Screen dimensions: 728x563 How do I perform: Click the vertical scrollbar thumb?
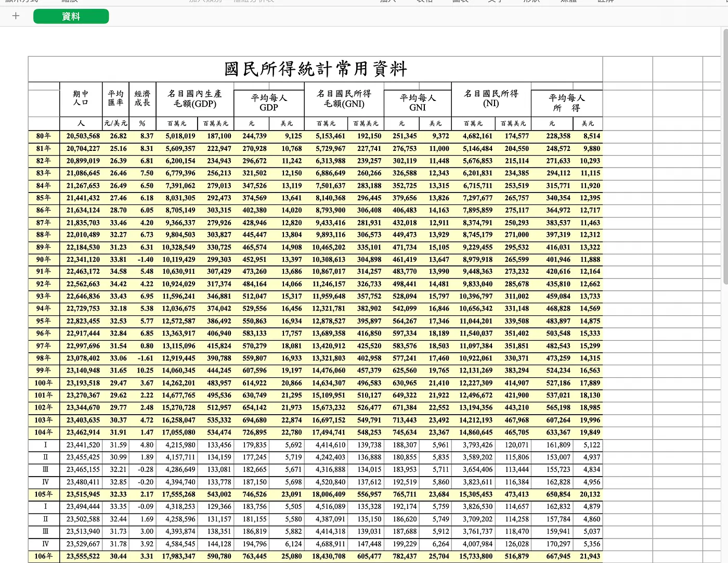point(725,156)
